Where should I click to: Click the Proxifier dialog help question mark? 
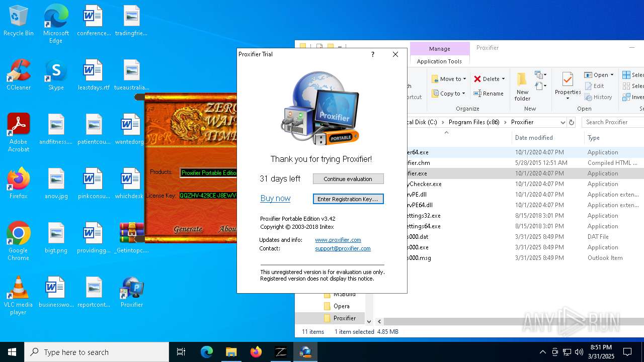pos(372,54)
